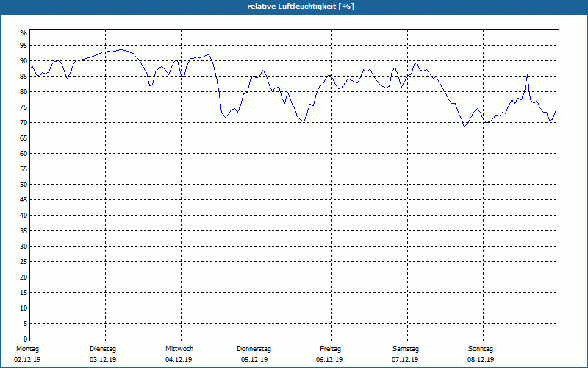Viewport: 588px width, 368px height.
Task: Click the '90' y-axis value
Action: coord(24,61)
